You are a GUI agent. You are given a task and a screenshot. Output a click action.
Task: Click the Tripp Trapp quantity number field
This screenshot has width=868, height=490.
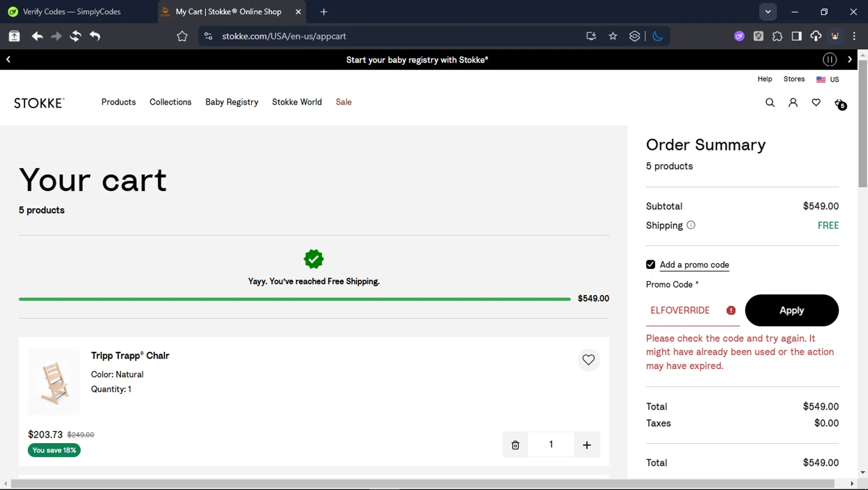coord(551,444)
